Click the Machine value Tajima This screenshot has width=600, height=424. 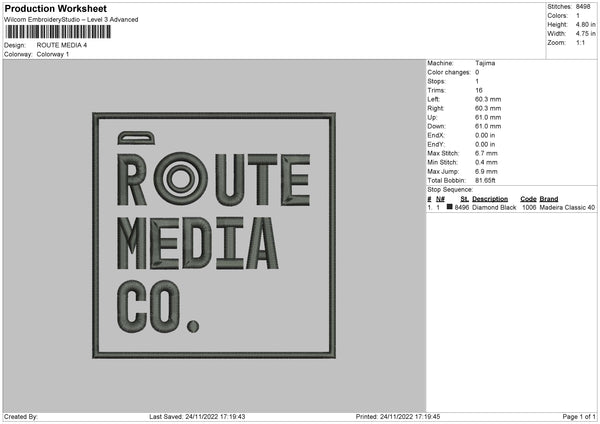[x=485, y=63]
